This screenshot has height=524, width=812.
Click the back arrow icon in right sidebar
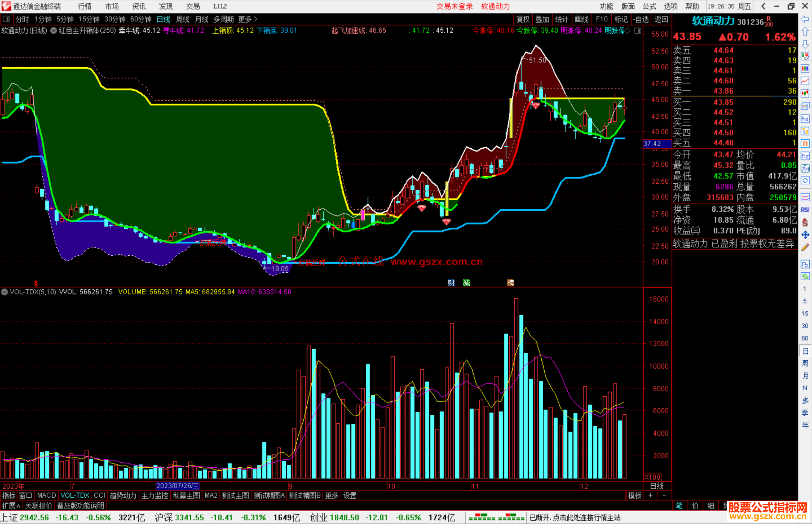[x=805, y=19]
